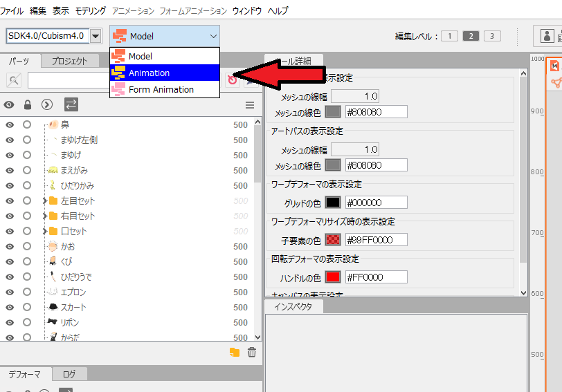Switch to the ログ tab

pos(69,375)
